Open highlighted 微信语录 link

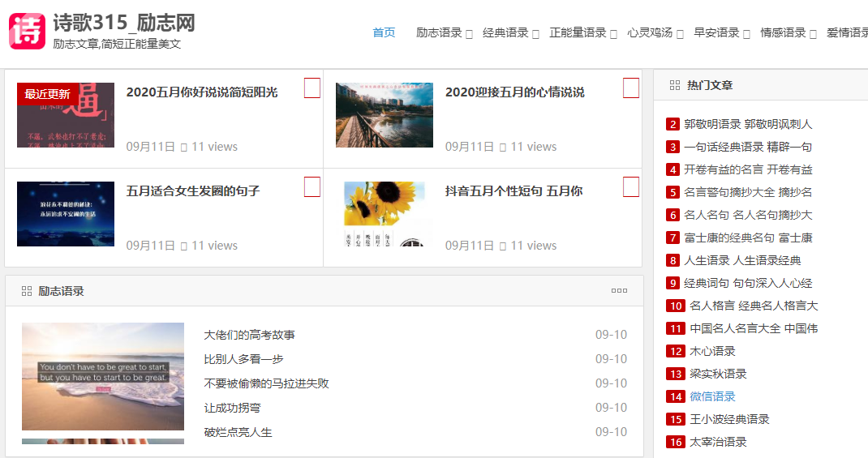(x=712, y=396)
